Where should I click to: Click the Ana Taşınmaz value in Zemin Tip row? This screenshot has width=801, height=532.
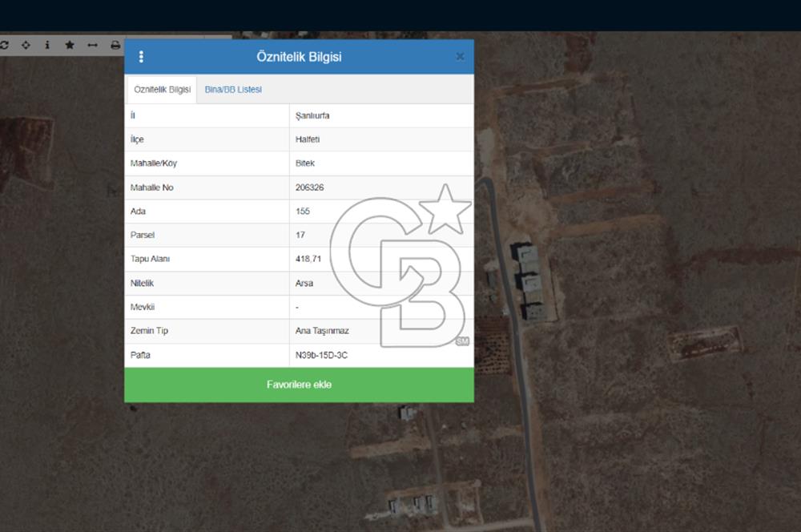coord(322,331)
